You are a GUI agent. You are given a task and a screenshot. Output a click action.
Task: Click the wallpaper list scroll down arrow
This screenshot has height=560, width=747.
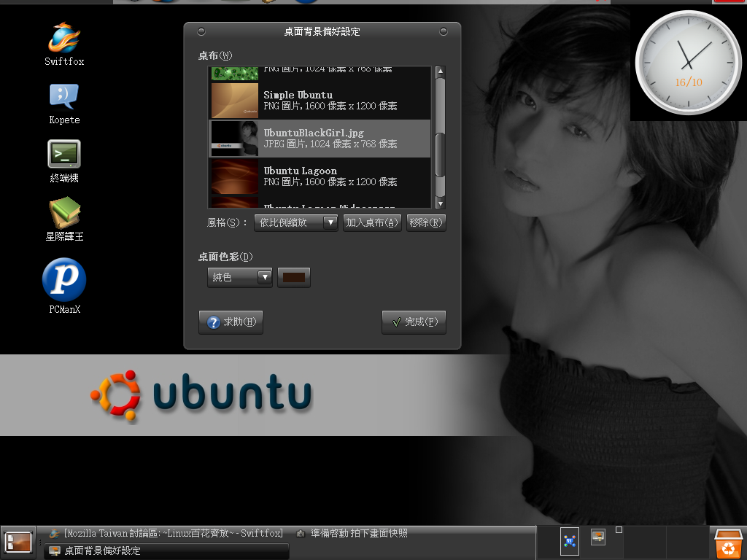coord(440,203)
